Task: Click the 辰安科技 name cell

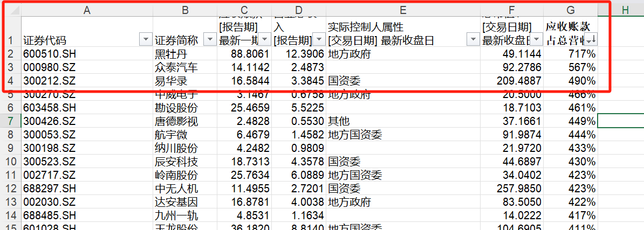Action: (x=185, y=162)
